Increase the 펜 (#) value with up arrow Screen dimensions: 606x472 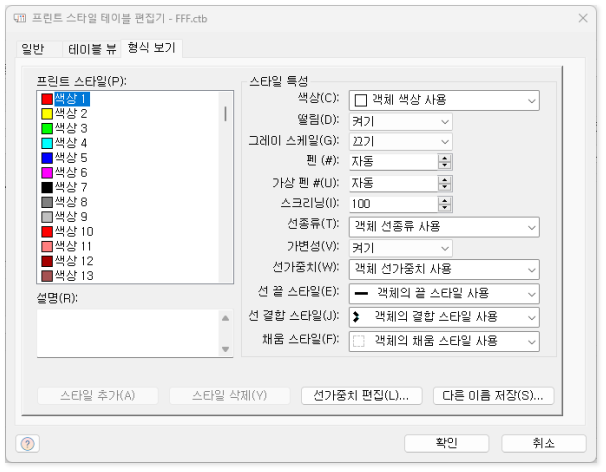point(444,158)
